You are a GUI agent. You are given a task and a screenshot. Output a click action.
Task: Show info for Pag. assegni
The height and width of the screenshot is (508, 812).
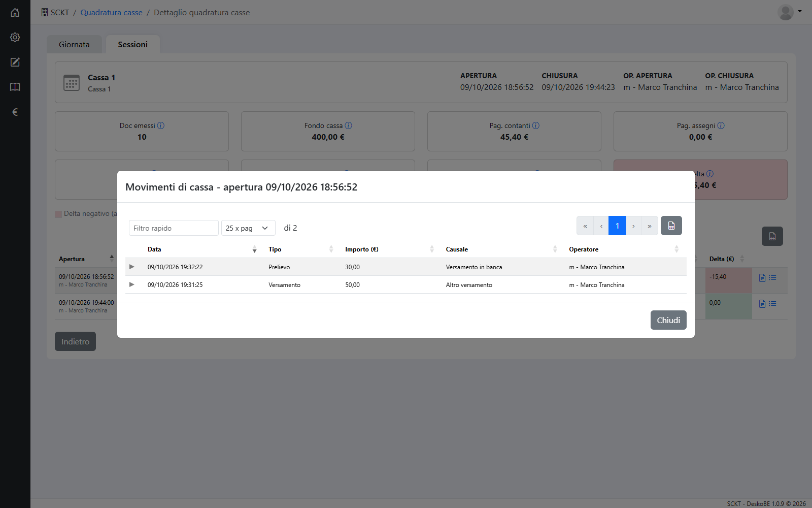(721, 125)
